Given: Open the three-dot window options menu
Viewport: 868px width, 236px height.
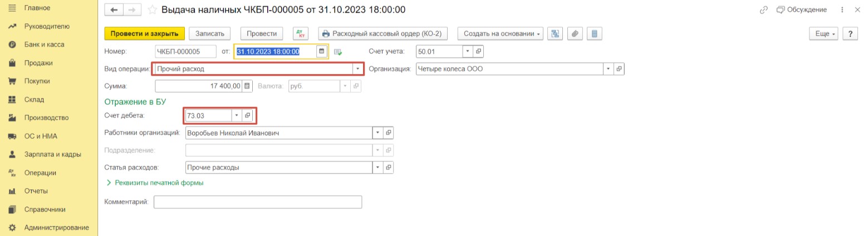Looking at the screenshot, I should click(x=841, y=10).
